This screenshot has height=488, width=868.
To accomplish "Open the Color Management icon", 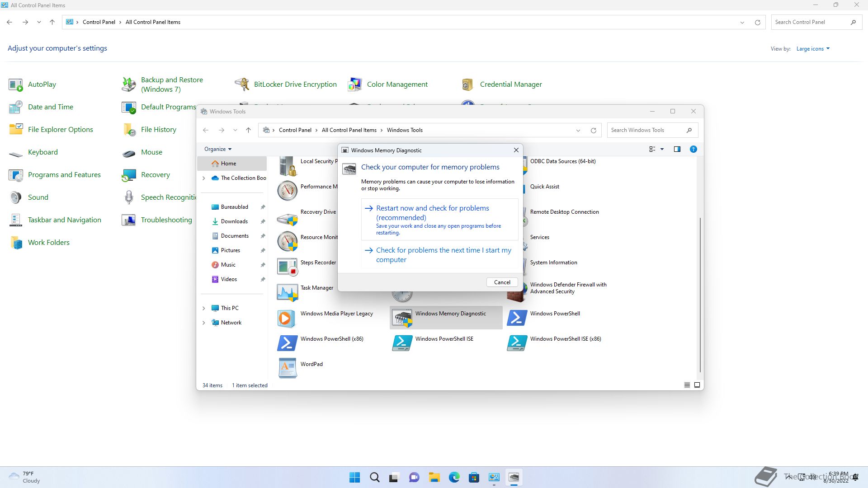I will (x=355, y=84).
